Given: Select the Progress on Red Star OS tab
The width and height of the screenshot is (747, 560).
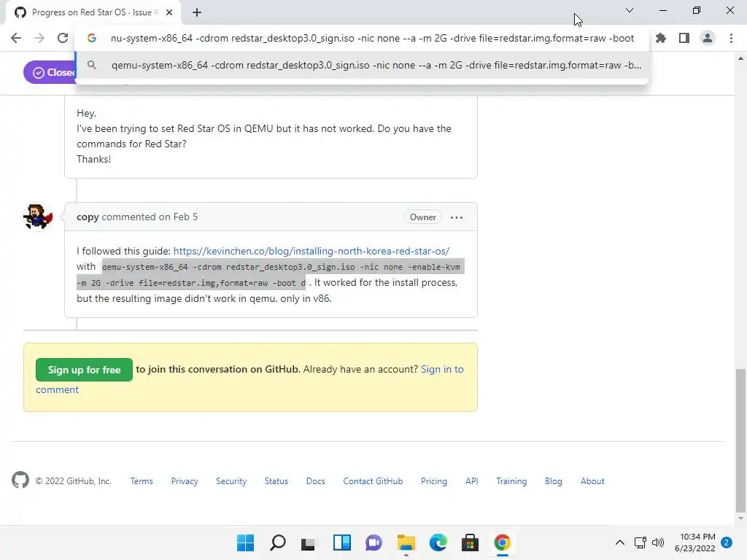Looking at the screenshot, I should 93,12.
